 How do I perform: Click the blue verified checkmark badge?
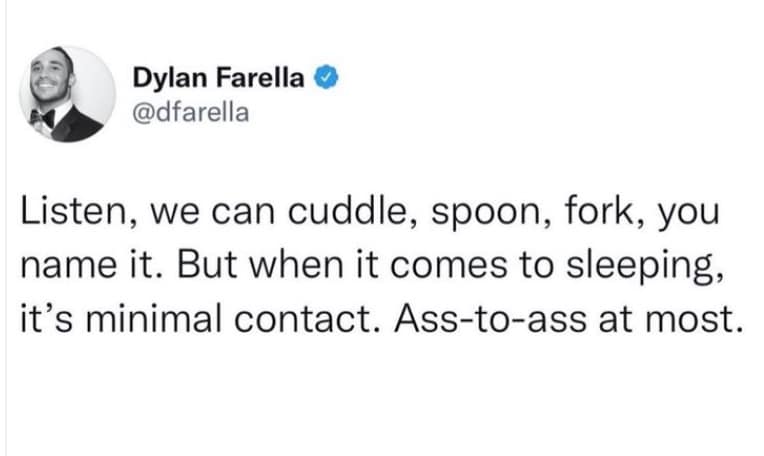tap(325, 77)
